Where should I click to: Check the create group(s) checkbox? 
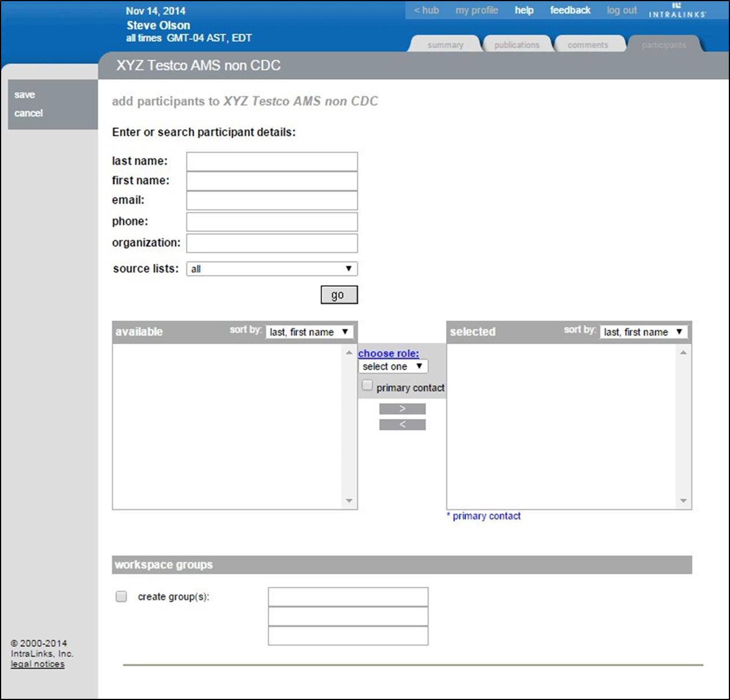coord(121,596)
